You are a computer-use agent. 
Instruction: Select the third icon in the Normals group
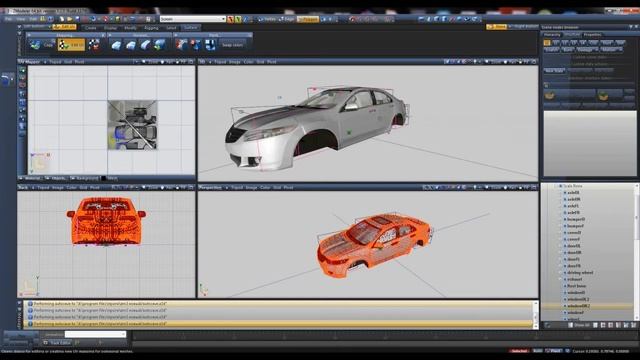point(145,44)
